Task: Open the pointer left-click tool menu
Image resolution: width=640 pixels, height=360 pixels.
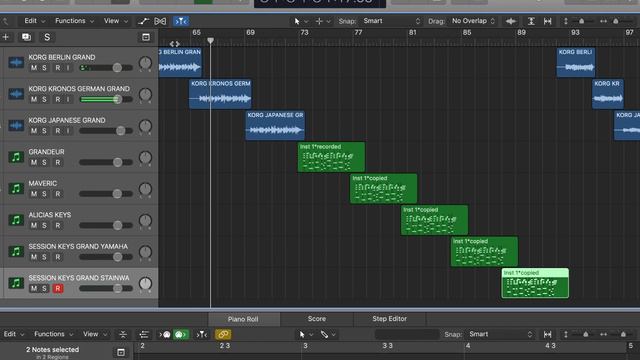Action: pos(300,21)
